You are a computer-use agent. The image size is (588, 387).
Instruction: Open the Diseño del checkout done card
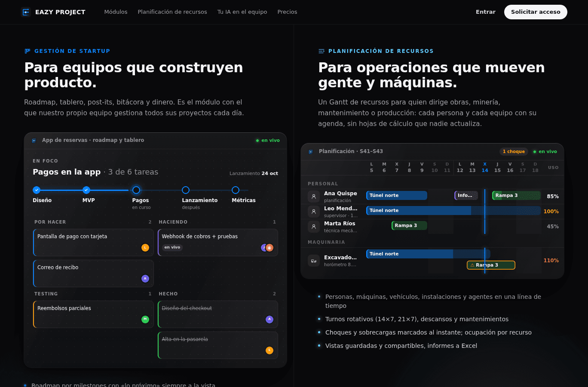218,314
